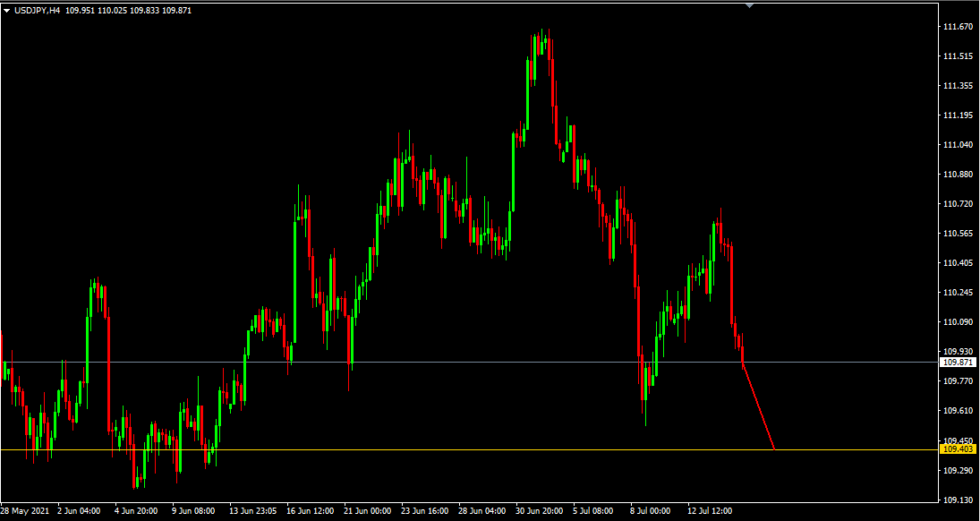Image resolution: width=980 pixels, height=521 pixels.
Task: Click the 8 Jul 00:00 time label
Action: (x=649, y=511)
